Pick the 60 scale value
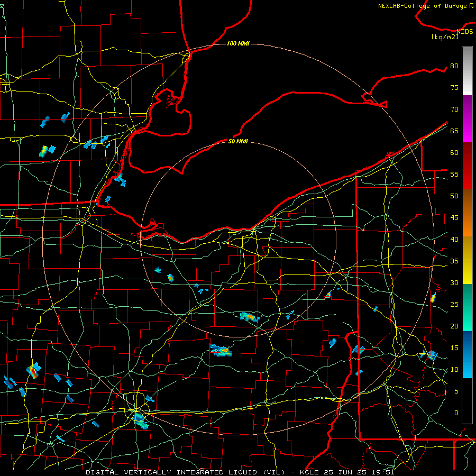 coord(454,153)
